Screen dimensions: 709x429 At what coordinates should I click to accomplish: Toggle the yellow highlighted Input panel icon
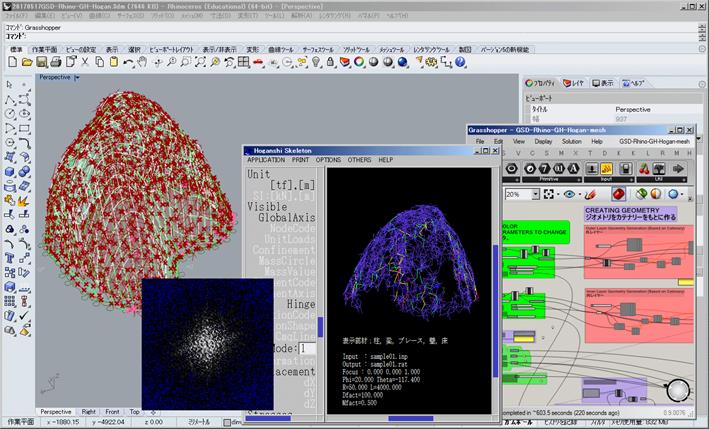point(606,169)
